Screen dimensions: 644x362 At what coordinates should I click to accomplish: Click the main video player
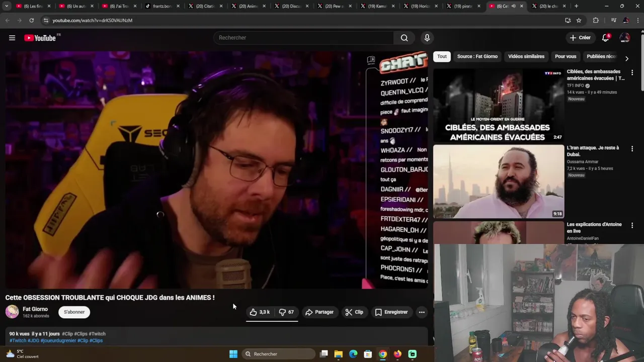pyautogui.click(x=216, y=170)
